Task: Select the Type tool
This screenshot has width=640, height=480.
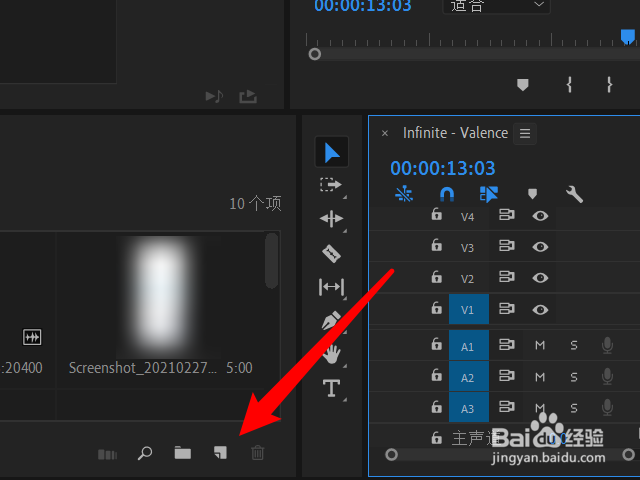Action: [x=331, y=388]
